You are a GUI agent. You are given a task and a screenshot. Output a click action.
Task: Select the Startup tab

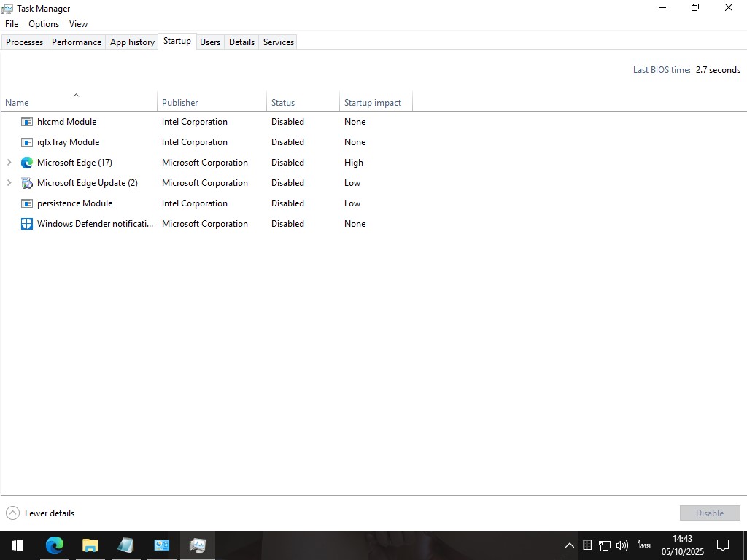click(177, 41)
